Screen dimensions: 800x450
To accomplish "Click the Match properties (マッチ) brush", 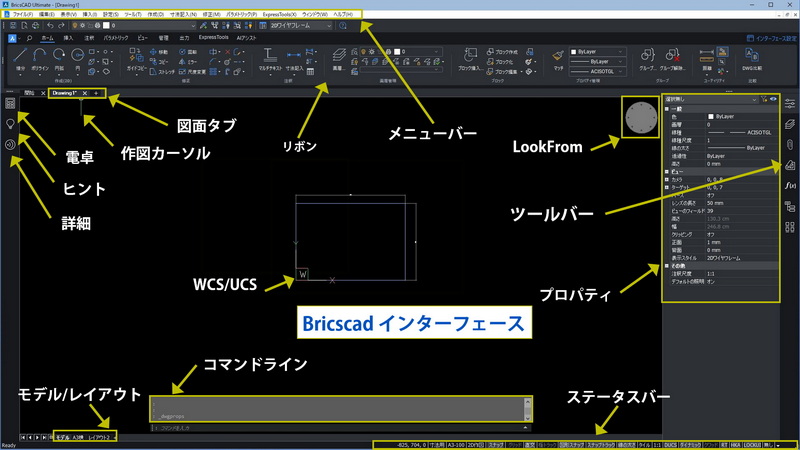I will coord(558,58).
